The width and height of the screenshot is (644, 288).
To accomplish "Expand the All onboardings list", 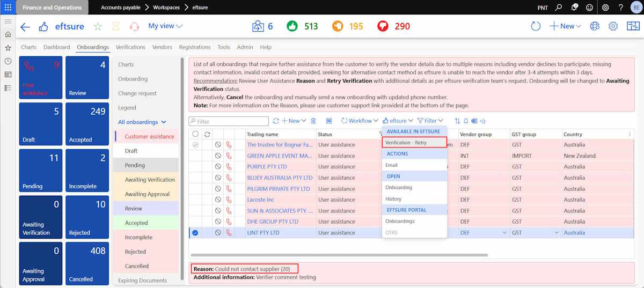I will click(x=142, y=122).
